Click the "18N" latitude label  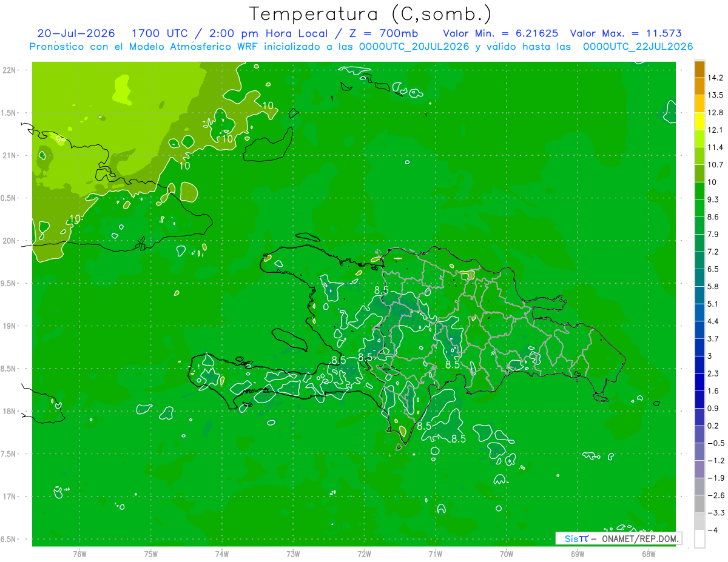10,411
